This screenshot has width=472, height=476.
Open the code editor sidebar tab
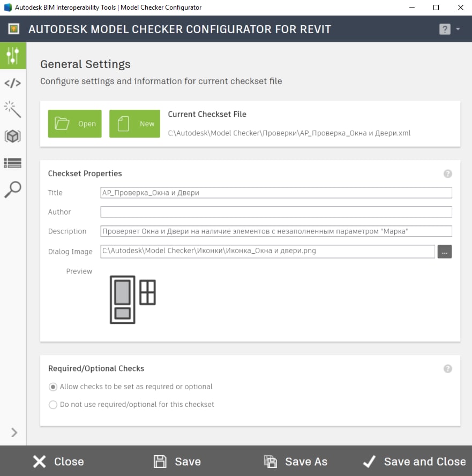point(13,83)
